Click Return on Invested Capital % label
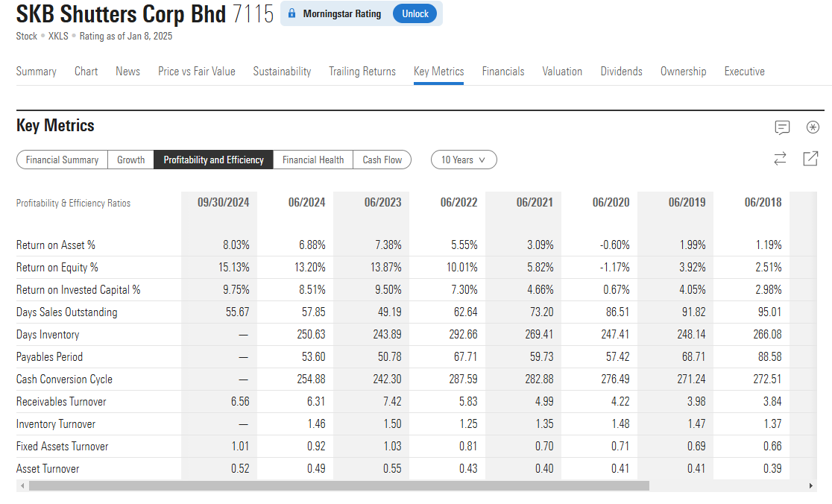832x504 pixels. [x=78, y=290]
